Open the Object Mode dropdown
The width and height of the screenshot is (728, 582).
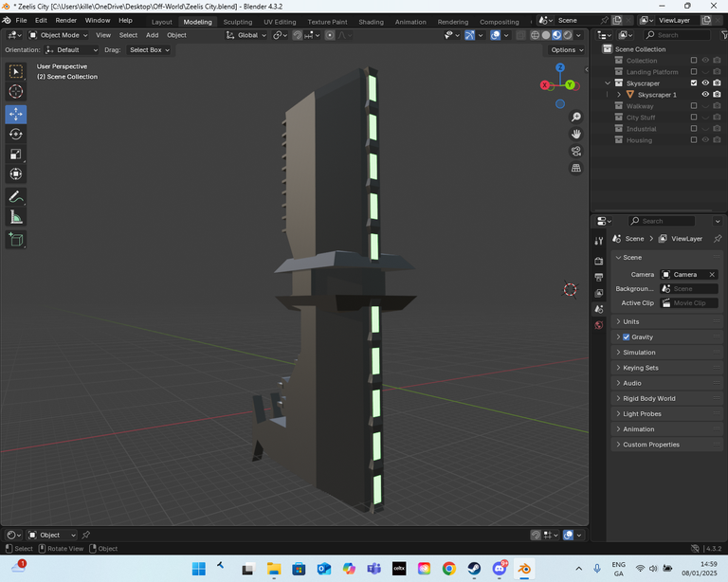click(58, 35)
